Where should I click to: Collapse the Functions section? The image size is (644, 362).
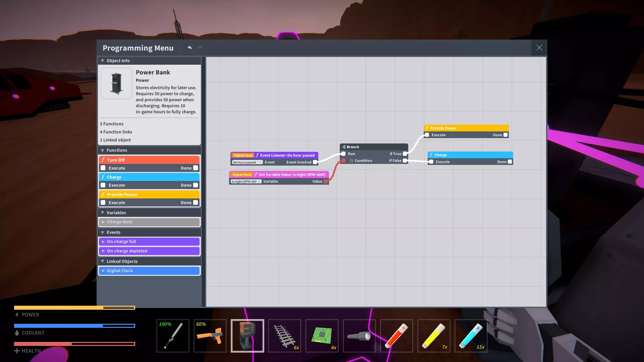point(103,150)
